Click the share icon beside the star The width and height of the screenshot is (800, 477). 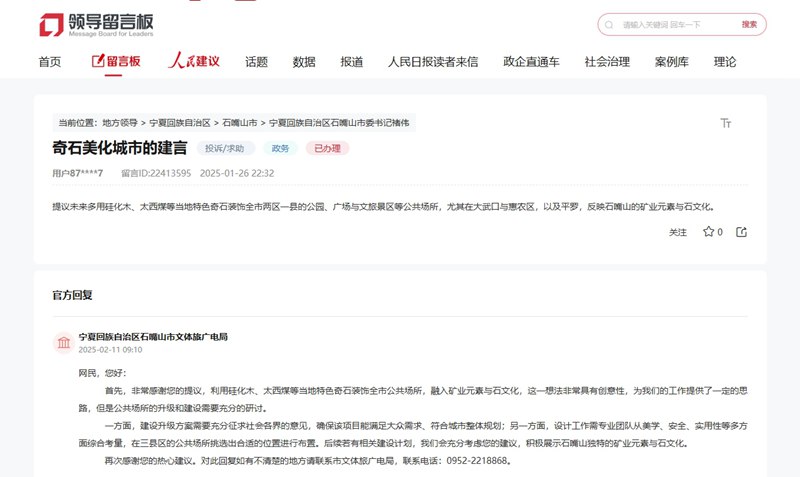741,232
